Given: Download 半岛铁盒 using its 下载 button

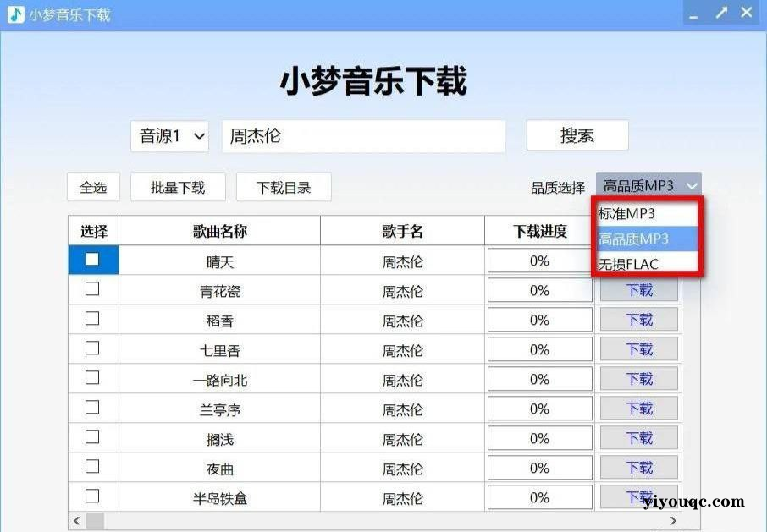Looking at the screenshot, I should coord(639,496).
